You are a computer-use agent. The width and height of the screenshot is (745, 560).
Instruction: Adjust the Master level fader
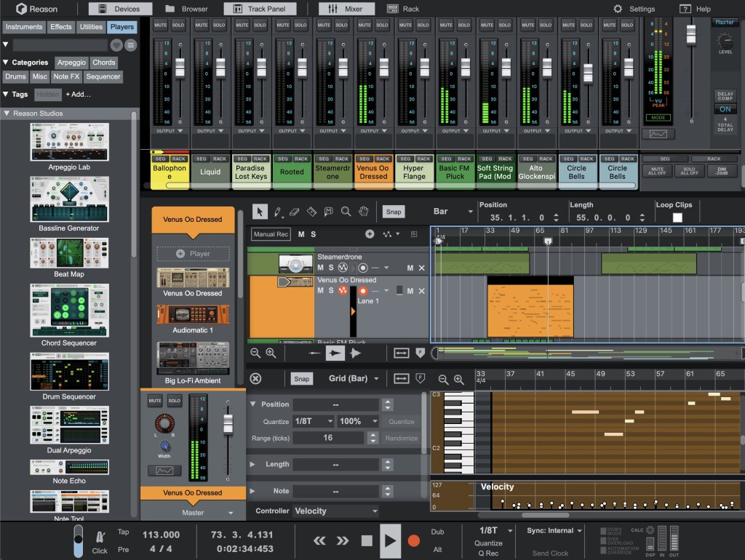[691, 34]
